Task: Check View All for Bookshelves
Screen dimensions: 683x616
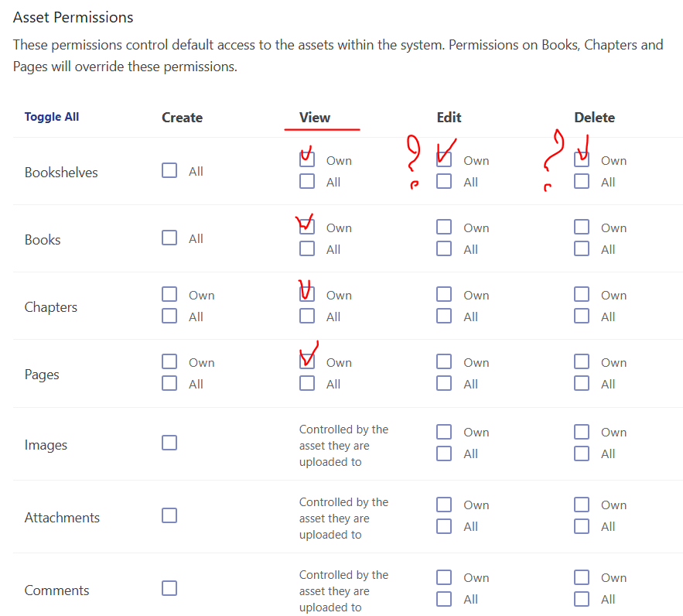Action: click(x=307, y=181)
